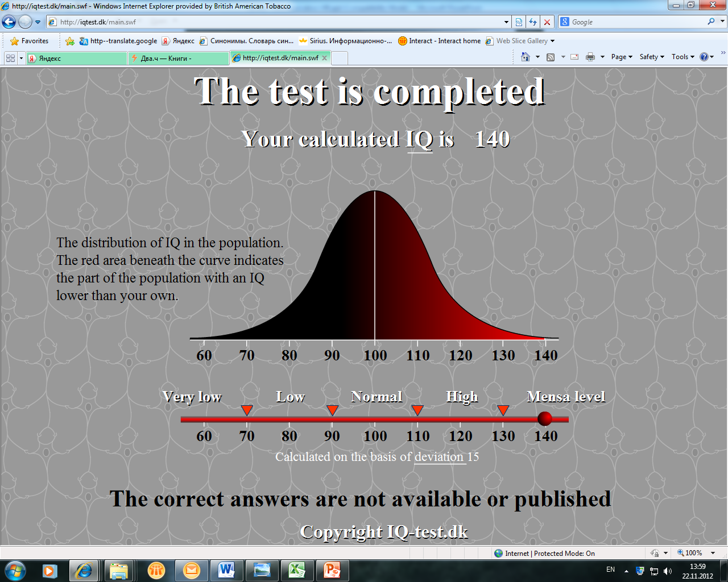Click the address bar with iqtest.dk/main.swf
Viewport: 728px width, 582px height.
tap(275, 22)
